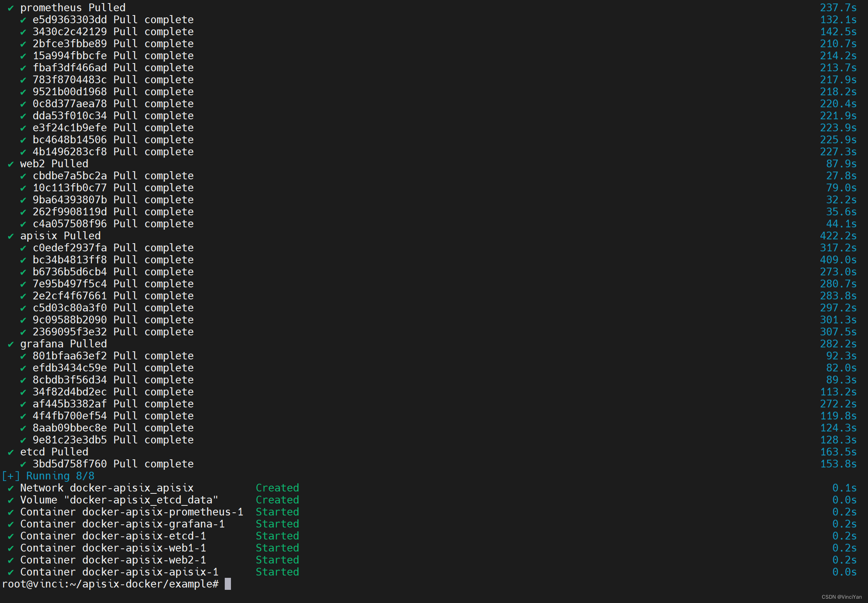The width and height of the screenshot is (868, 603).
Task: Click layer hash 262f9908119d
Action: (x=70, y=212)
